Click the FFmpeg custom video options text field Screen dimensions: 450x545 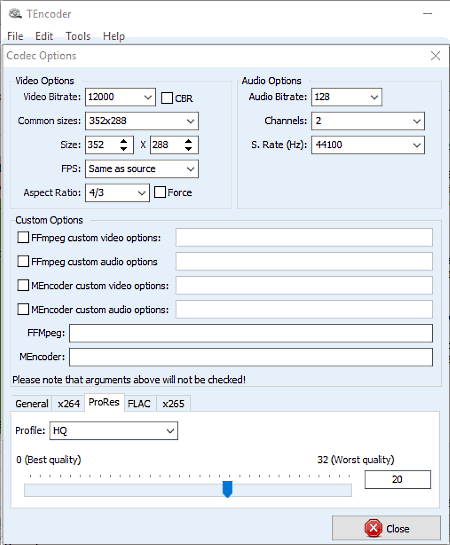click(304, 237)
